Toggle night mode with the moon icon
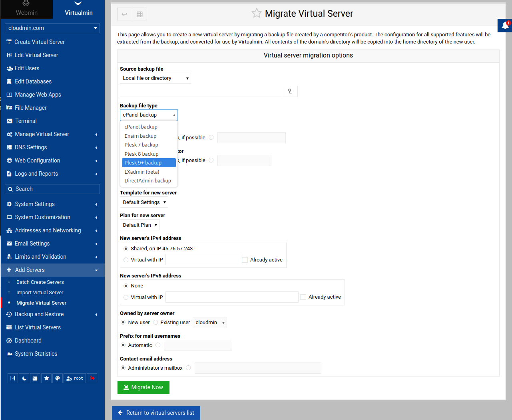Image resolution: width=512 pixels, height=420 pixels. [x=24, y=378]
